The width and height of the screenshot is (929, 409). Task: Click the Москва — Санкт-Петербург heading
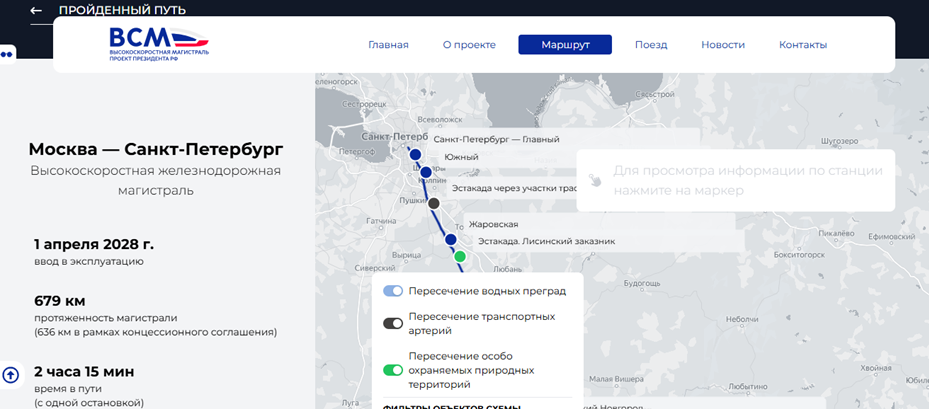pyautogui.click(x=156, y=149)
